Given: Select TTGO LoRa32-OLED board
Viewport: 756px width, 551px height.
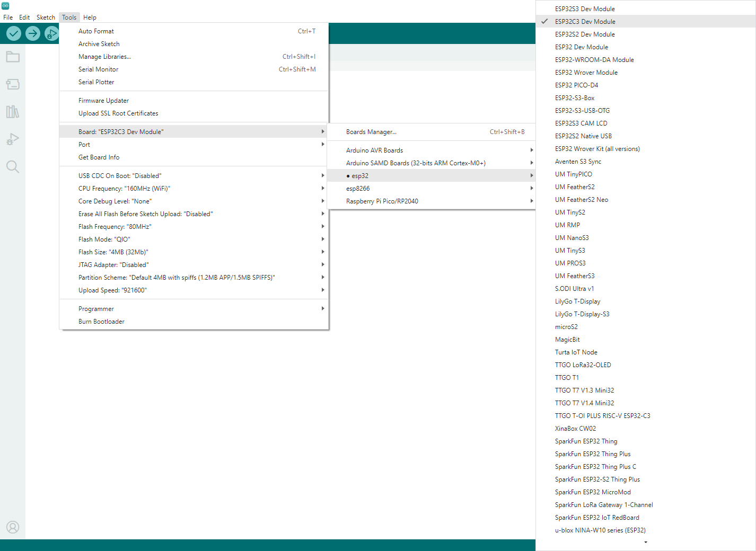Looking at the screenshot, I should click(x=646, y=365).
